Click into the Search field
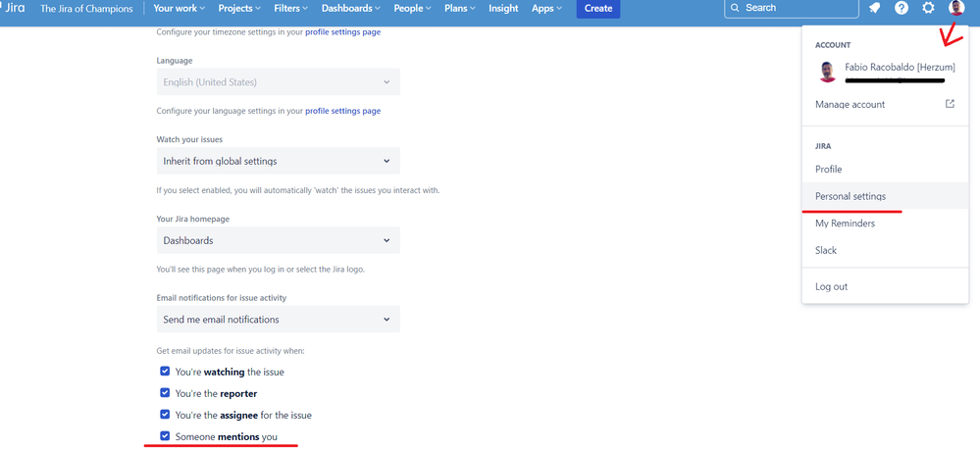Image resolution: width=980 pixels, height=450 pixels. coord(792,8)
